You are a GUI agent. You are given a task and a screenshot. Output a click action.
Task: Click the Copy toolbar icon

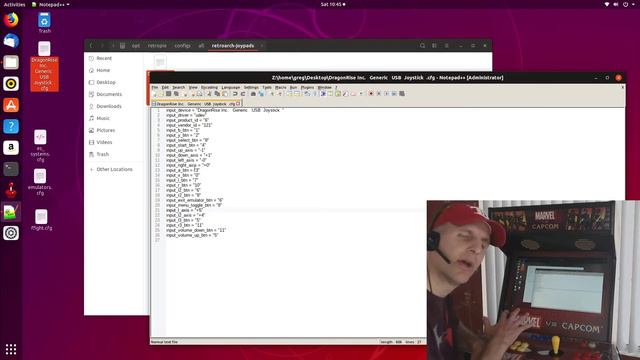click(x=217, y=93)
